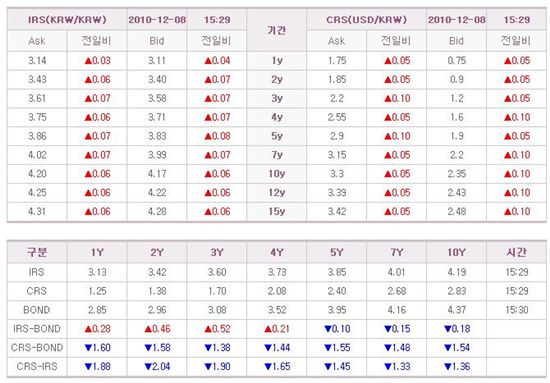550x383 pixels.
Task: Select the IRS Ask value 3.14
Action: tap(37, 61)
